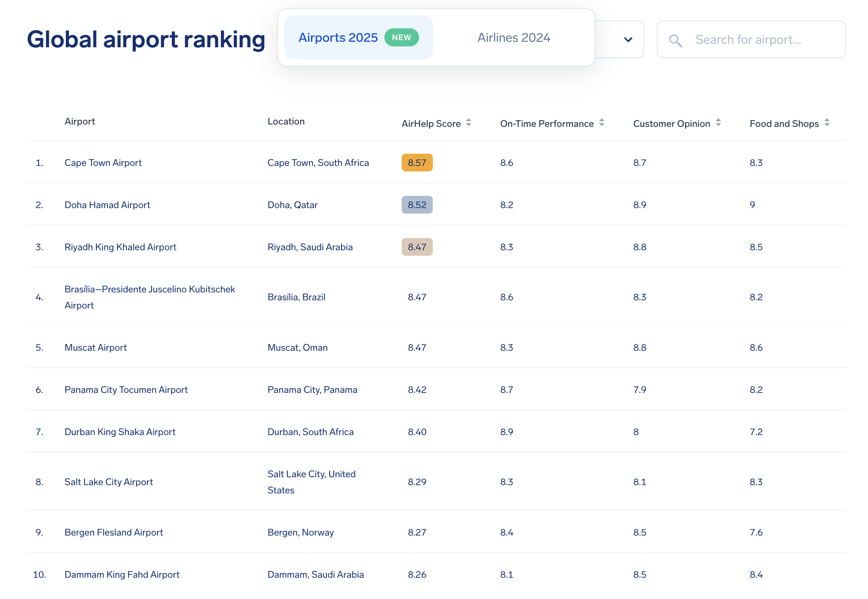The height and width of the screenshot is (599, 868).
Task: Sort by Food and Shops arrows icon
Action: tap(827, 123)
